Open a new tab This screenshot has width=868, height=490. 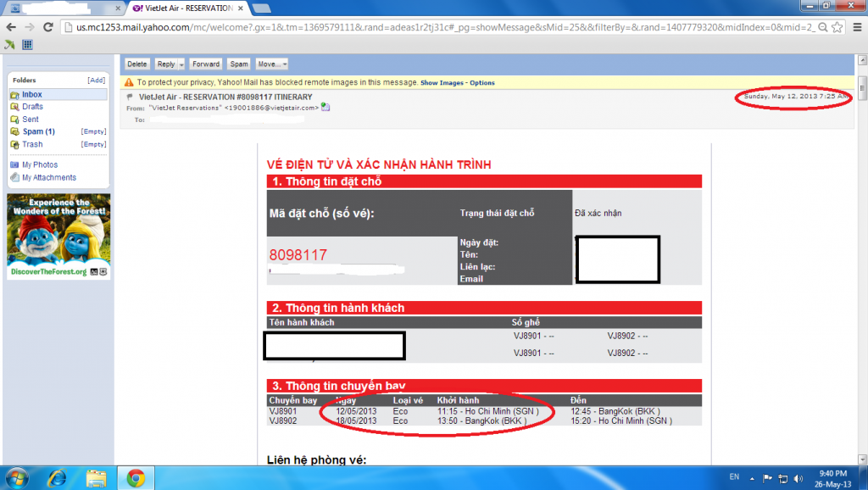pyautogui.click(x=261, y=8)
